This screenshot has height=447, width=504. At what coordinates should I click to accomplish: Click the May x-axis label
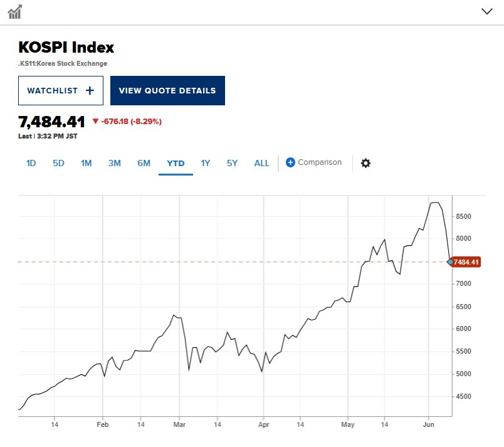(x=348, y=425)
